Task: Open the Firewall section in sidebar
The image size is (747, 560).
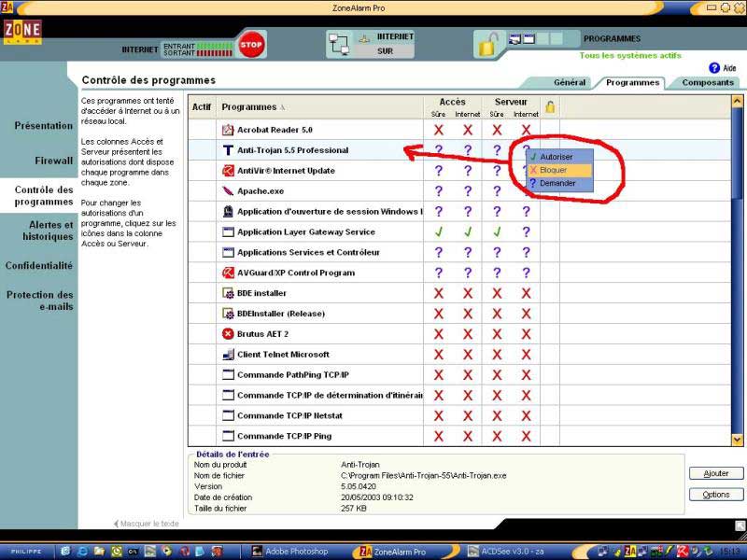Action: pos(54,161)
